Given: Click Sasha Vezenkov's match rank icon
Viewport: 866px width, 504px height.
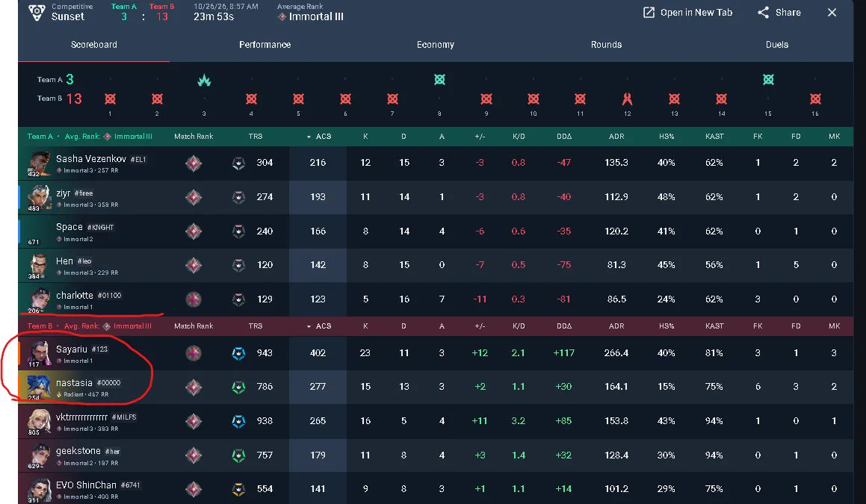Looking at the screenshot, I should [194, 164].
